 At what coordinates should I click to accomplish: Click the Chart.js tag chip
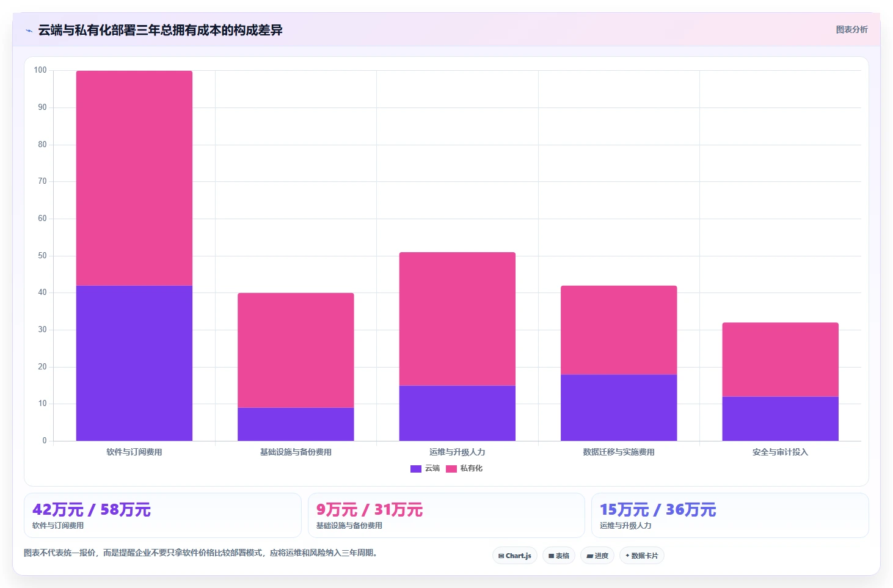tap(515, 556)
